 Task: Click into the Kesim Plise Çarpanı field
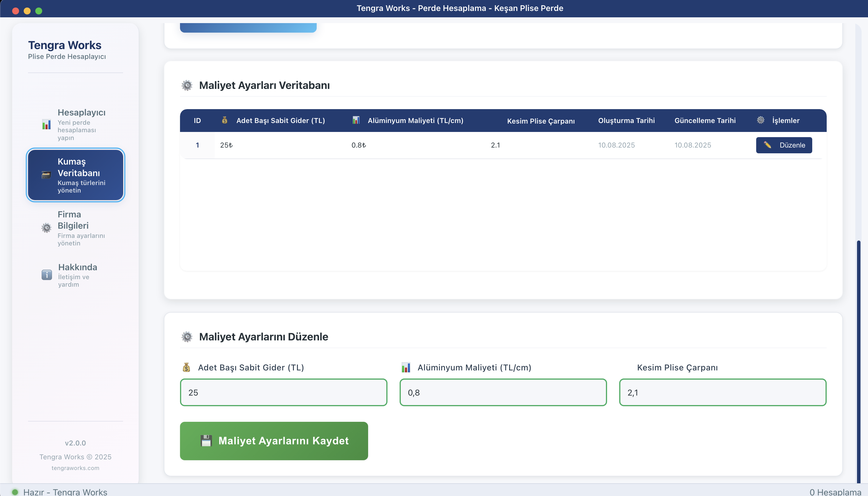722,392
